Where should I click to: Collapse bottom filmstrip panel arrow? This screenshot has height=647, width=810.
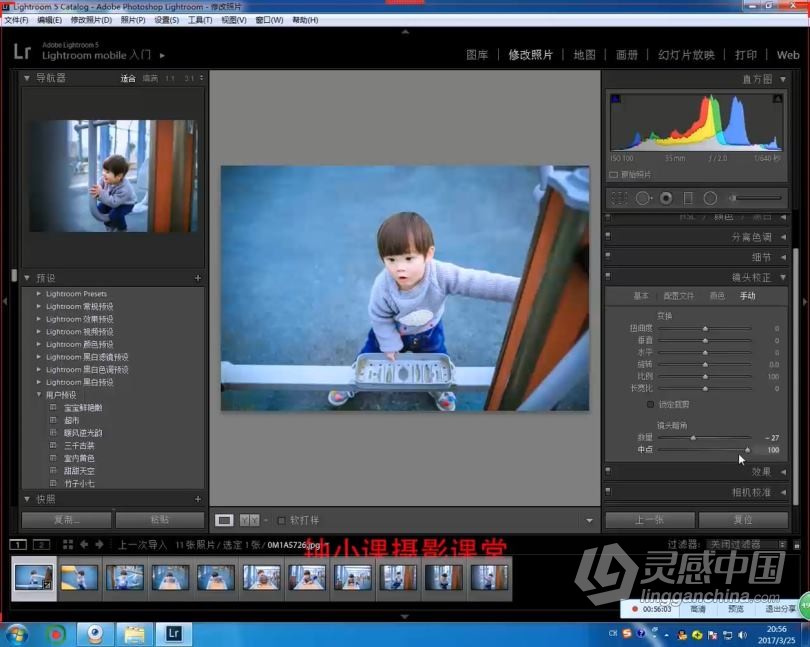click(405, 617)
